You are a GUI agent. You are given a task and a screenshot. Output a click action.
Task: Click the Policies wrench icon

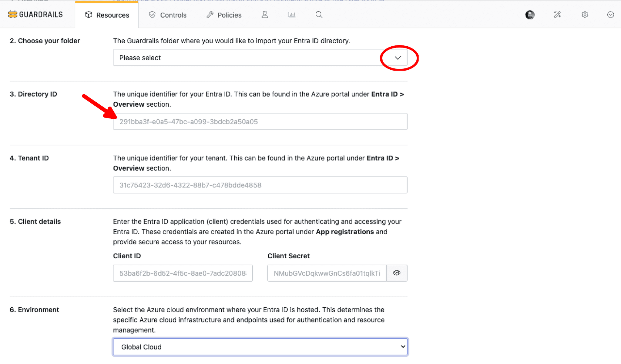[210, 15]
